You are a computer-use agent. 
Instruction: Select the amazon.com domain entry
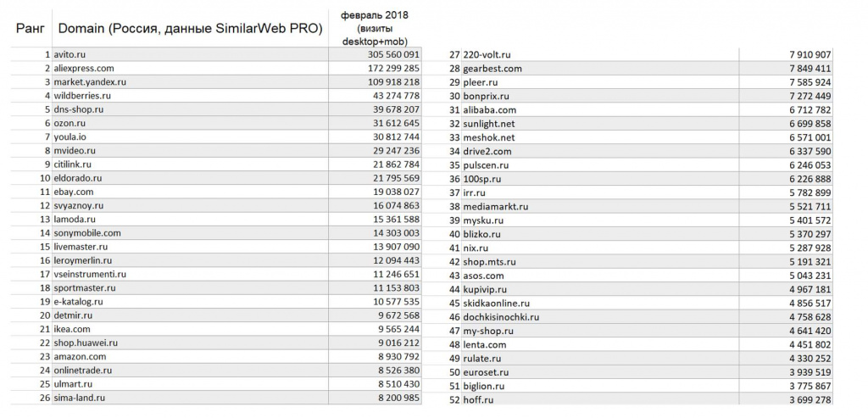click(x=79, y=357)
